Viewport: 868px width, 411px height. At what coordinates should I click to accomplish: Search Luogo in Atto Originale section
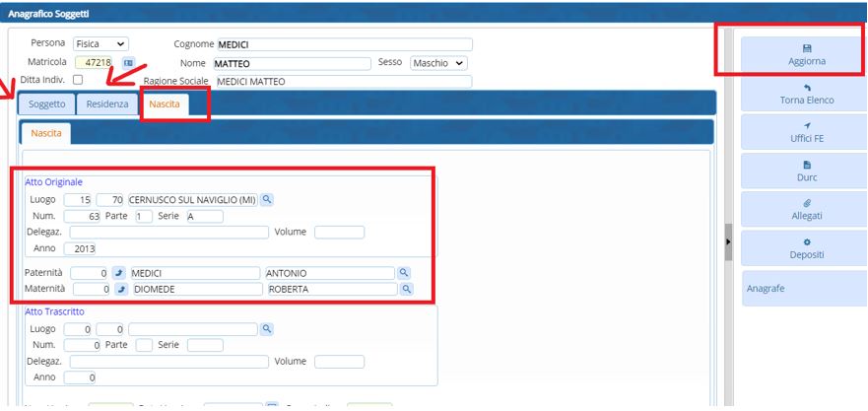tap(266, 200)
